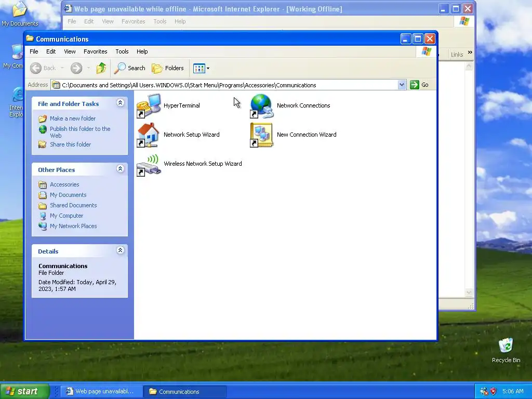532x399 pixels.
Task: Go to My Documents in Other Places
Action: tap(68, 195)
